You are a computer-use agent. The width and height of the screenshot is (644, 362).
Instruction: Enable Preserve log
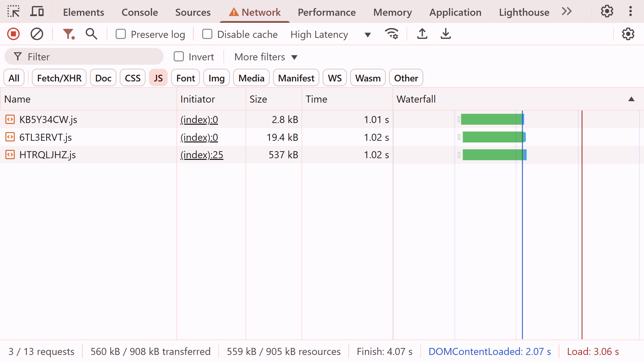pos(120,34)
